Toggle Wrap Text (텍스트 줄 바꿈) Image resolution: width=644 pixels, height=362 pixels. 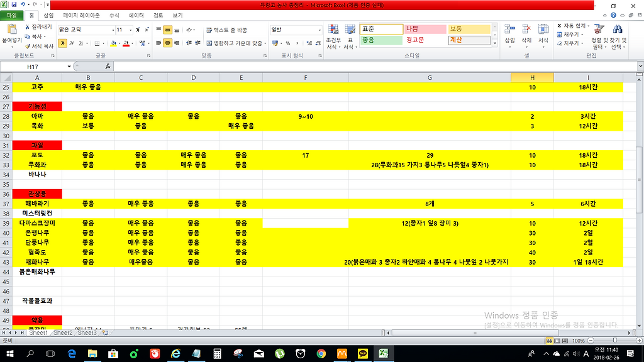click(x=226, y=30)
